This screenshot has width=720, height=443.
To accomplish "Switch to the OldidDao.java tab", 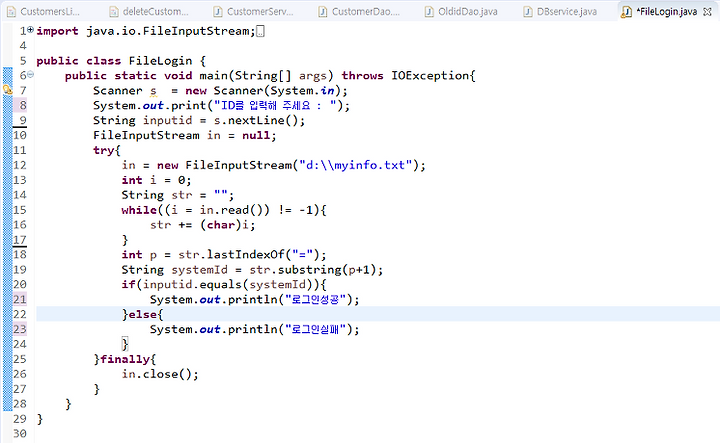I will click(462, 11).
